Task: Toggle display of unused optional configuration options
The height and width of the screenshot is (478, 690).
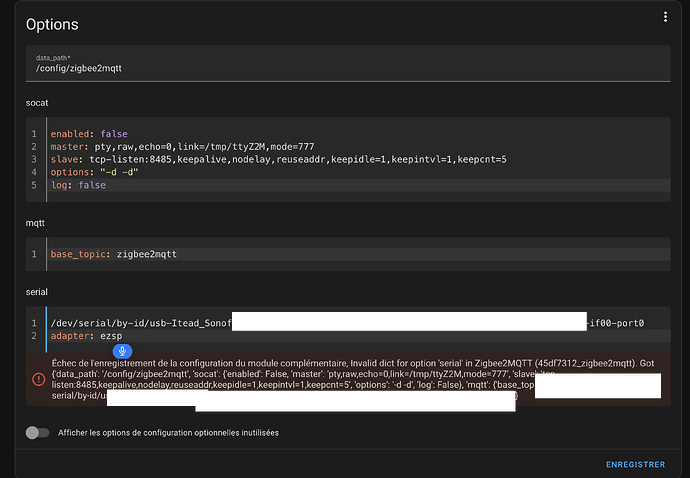Action: click(37, 433)
